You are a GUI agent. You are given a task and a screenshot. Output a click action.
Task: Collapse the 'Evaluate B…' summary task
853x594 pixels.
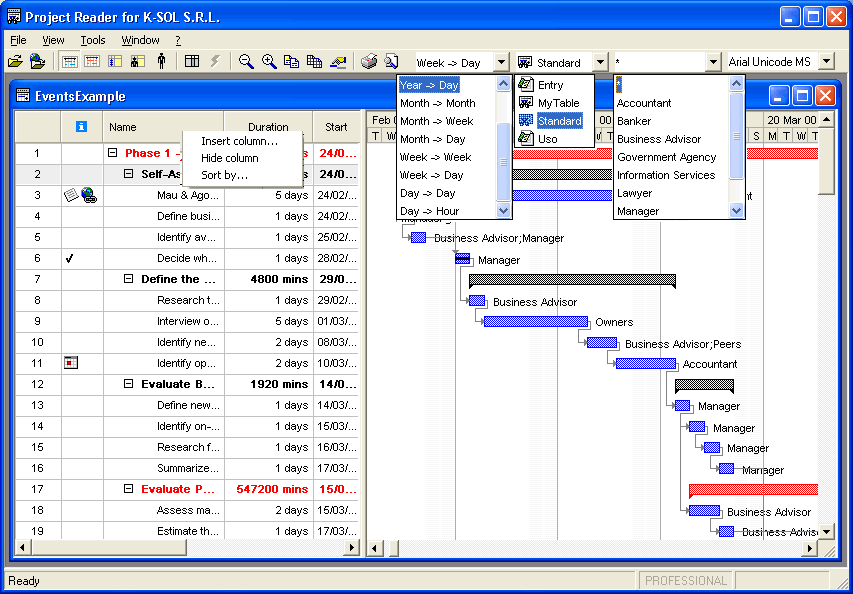click(128, 384)
